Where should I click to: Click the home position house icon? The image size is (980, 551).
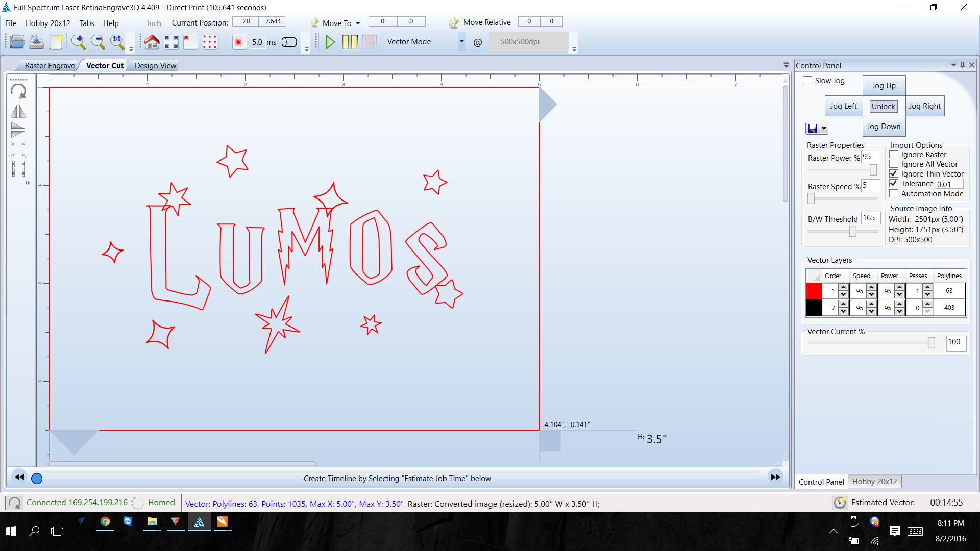(x=152, y=42)
